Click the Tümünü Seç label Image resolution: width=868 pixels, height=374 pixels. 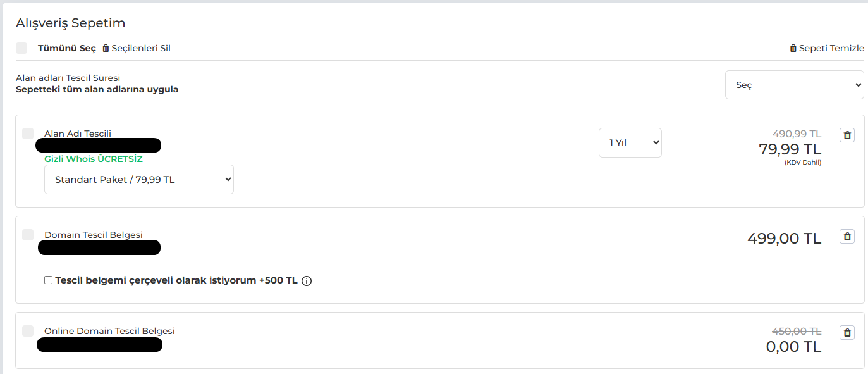point(67,48)
